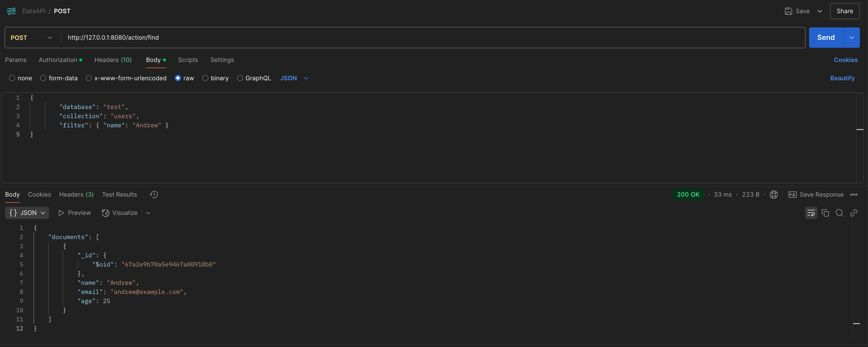
Task: Click the search icon in response toolbar
Action: tap(839, 213)
